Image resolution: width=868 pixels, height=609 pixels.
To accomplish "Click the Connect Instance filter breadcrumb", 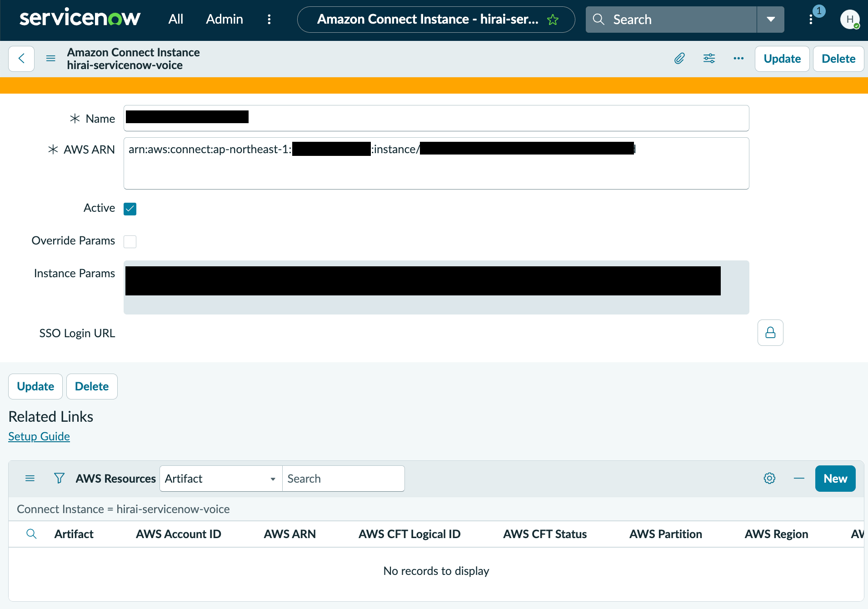I will (x=123, y=509).
